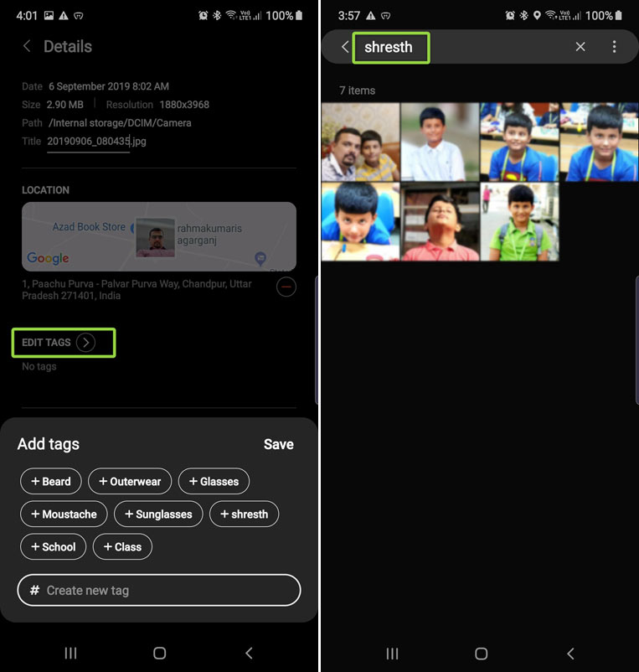
Task: Add the Glasses tag
Action: [x=214, y=481]
